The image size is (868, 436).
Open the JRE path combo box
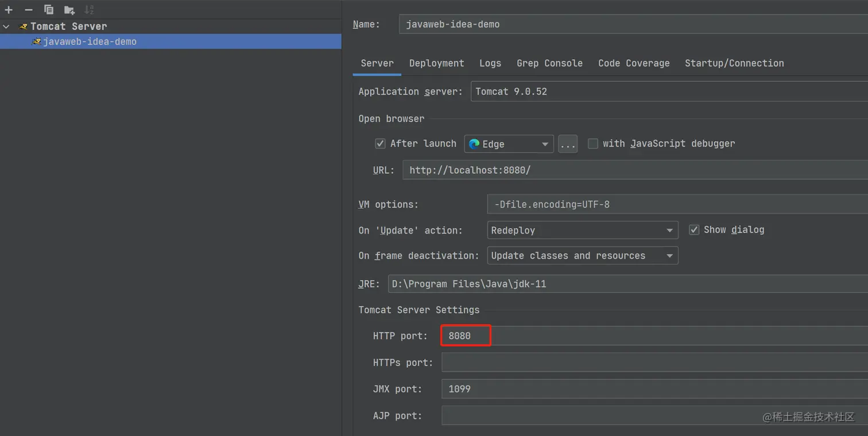click(x=627, y=284)
